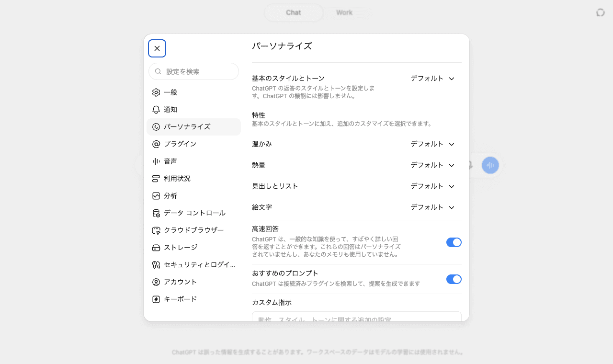This screenshot has width=613, height=364.
Task: Switch to the Work tab at top
Action: [x=344, y=12]
